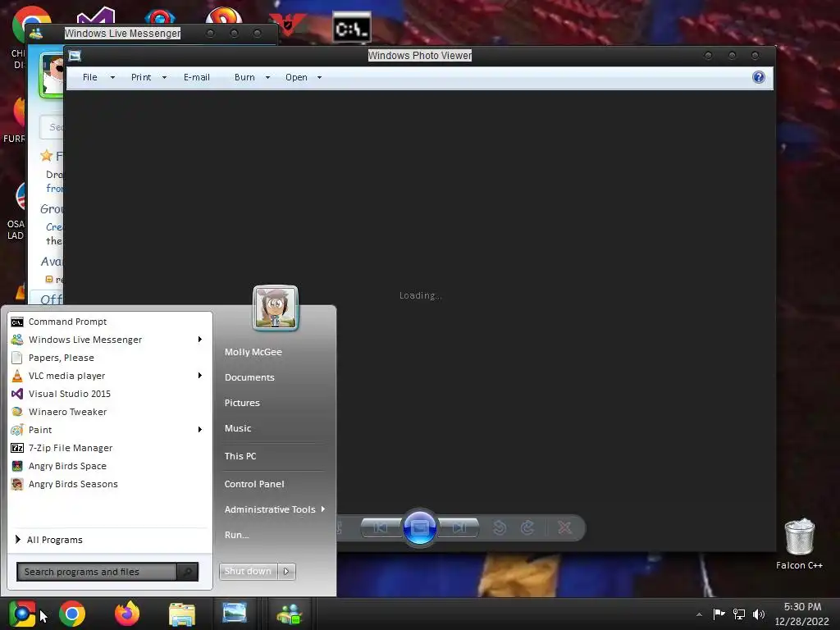Image resolution: width=840 pixels, height=630 pixels.
Task: Open Control Panel from Start menu
Action: tap(254, 484)
